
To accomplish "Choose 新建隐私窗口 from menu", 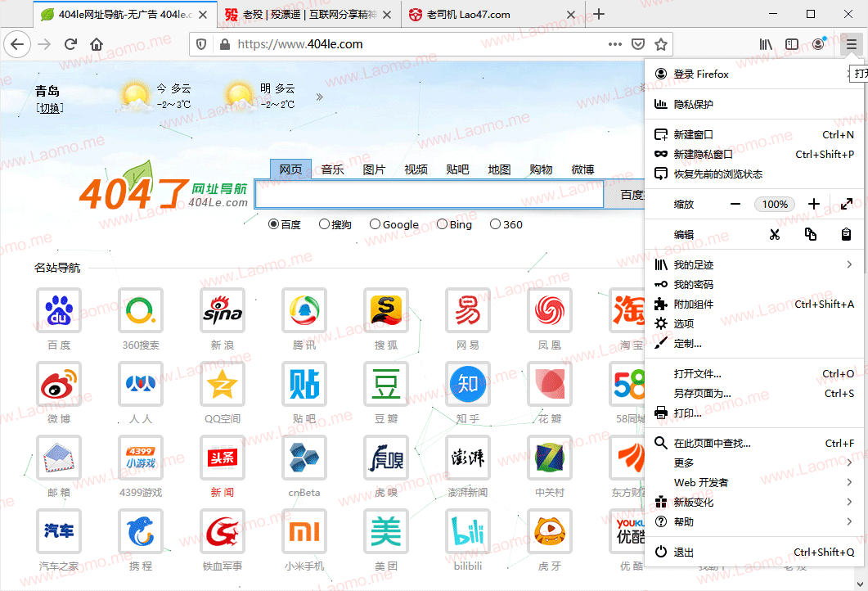I will [754, 155].
